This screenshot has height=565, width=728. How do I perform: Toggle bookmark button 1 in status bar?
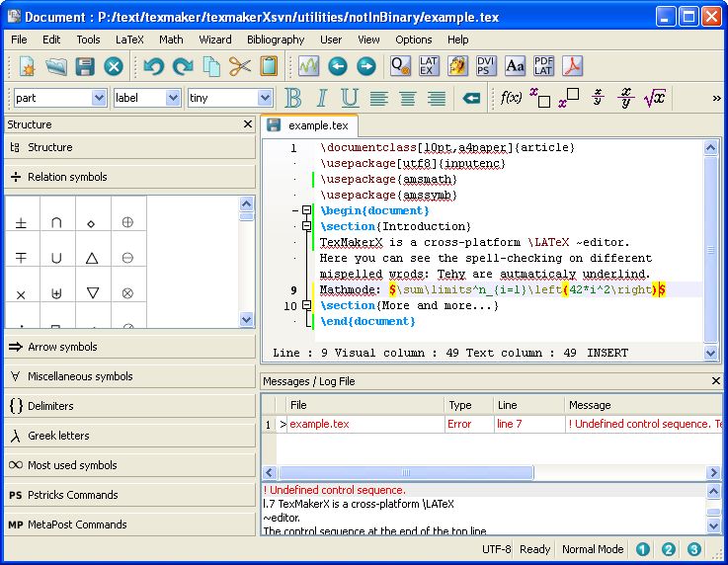point(643,550)
